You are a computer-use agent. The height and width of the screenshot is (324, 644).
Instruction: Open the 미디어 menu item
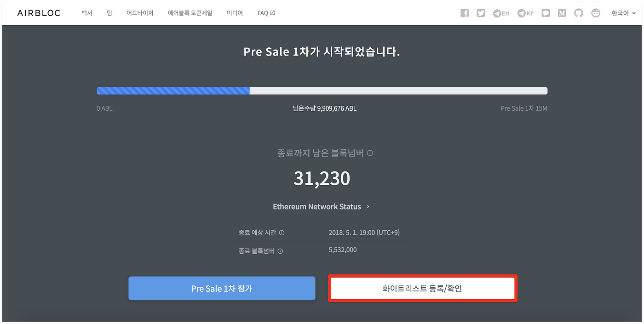click(235, 13)
